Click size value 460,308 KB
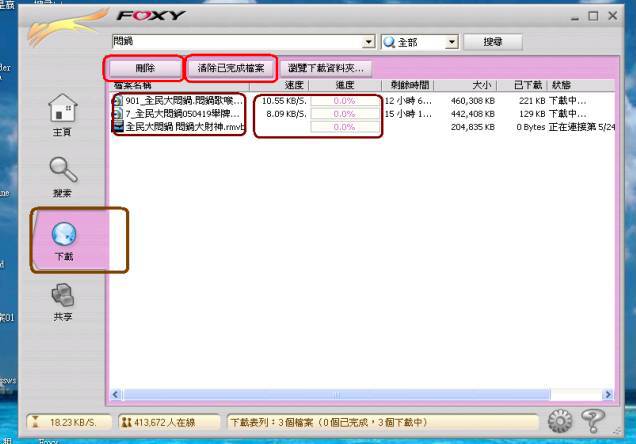The width and height of the screenshot is (636, 444). 473,101
